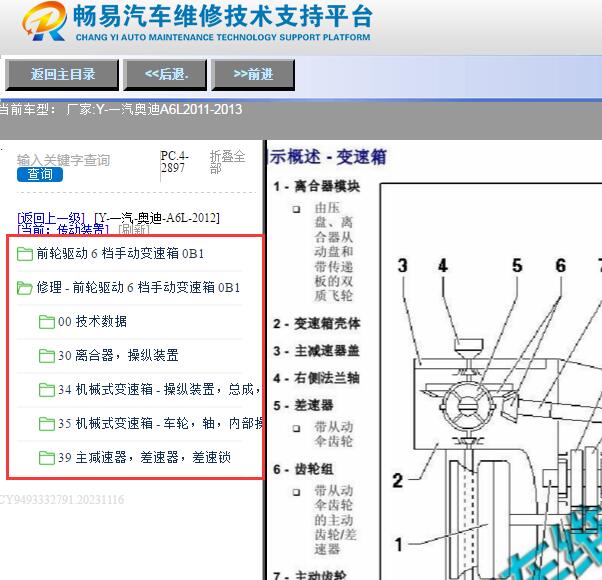Go forward with the >>前进 button
This screenshot has width=602, height=580.
(253, 74)
